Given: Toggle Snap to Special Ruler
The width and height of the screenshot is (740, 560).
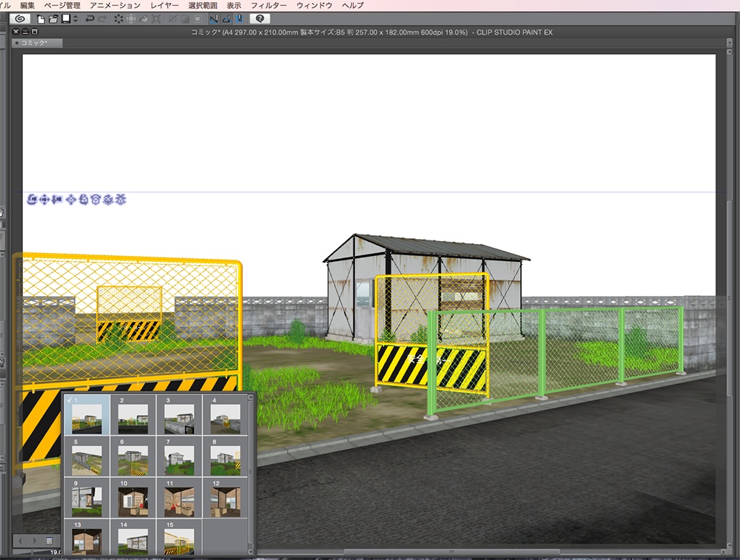Looking at the screenshot, I should point(226,19).
